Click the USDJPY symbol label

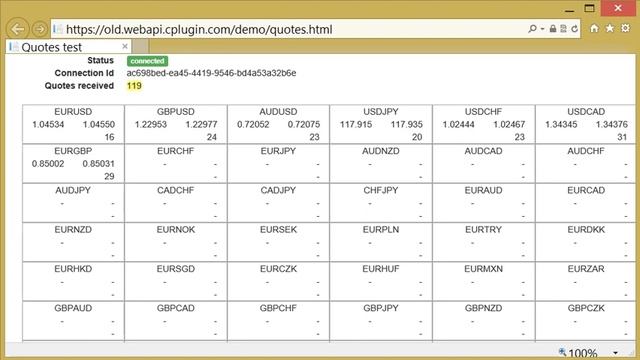pyautogui.click(x=381, y=111)
